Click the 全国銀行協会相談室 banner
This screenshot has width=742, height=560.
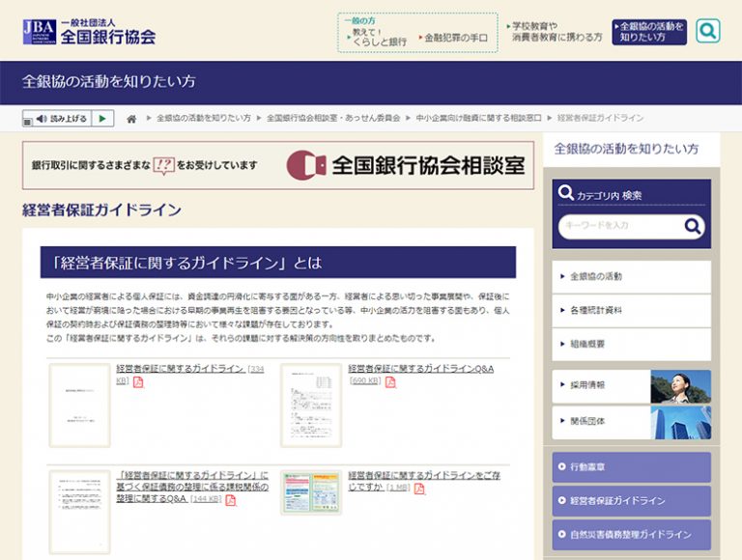[278, 165]
